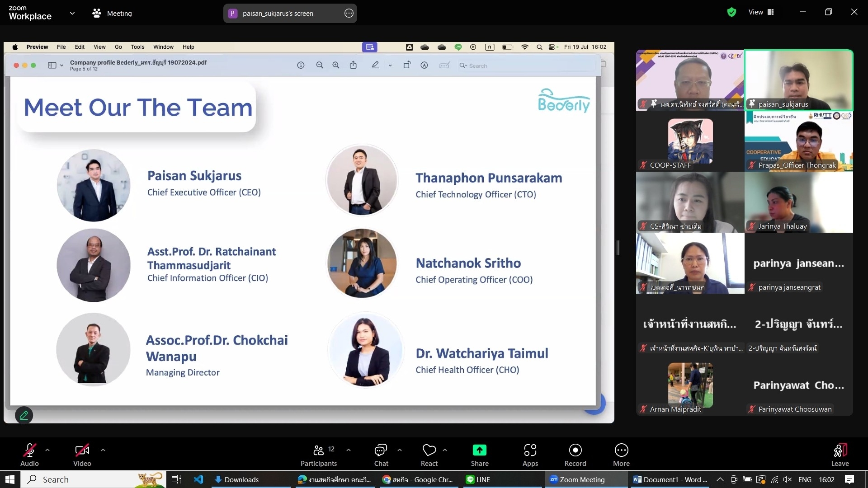Open options for paisan_sukjarus's screen share
This screenshot has width=868, height=488.
pyautogui.click(x=349, y=13)
